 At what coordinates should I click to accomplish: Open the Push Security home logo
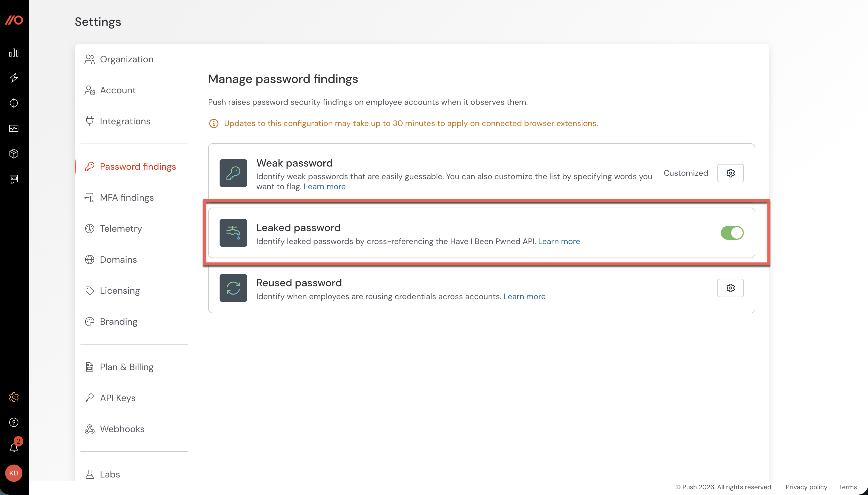[14, 20]
